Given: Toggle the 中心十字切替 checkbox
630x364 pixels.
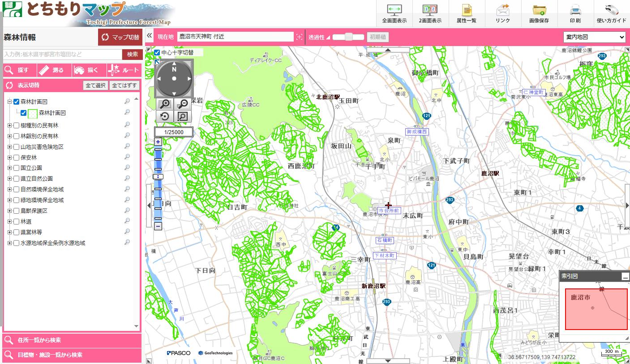Looking at the screenshot, I should 157,53.
